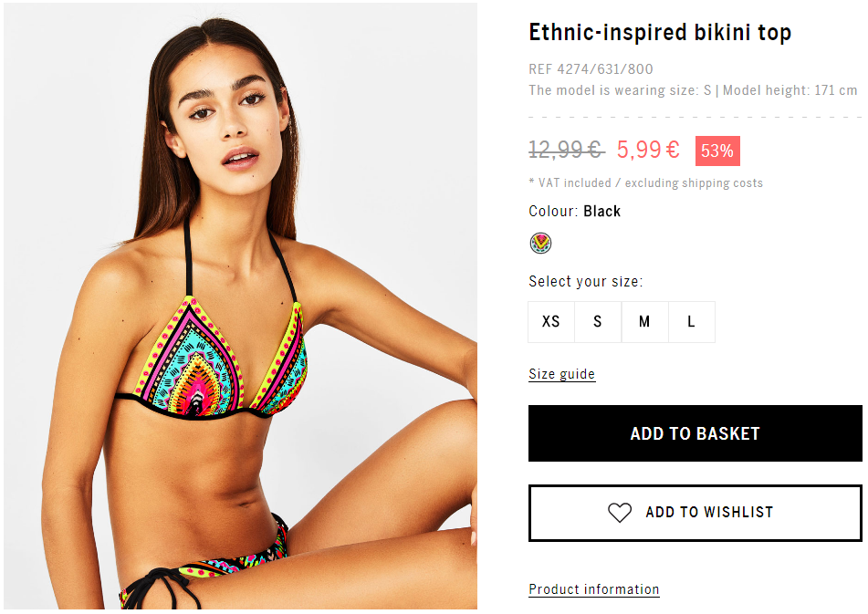The image size is (868, 614).
Task: Select the multicolour pattern colour swatch
Action: 540,243
